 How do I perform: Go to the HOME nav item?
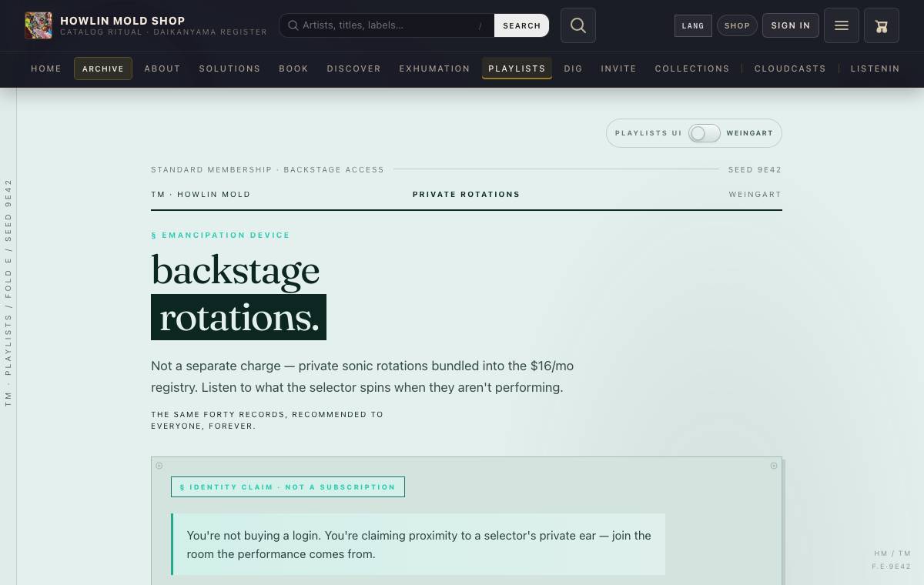pyautogui.click(x=46, y=69)
